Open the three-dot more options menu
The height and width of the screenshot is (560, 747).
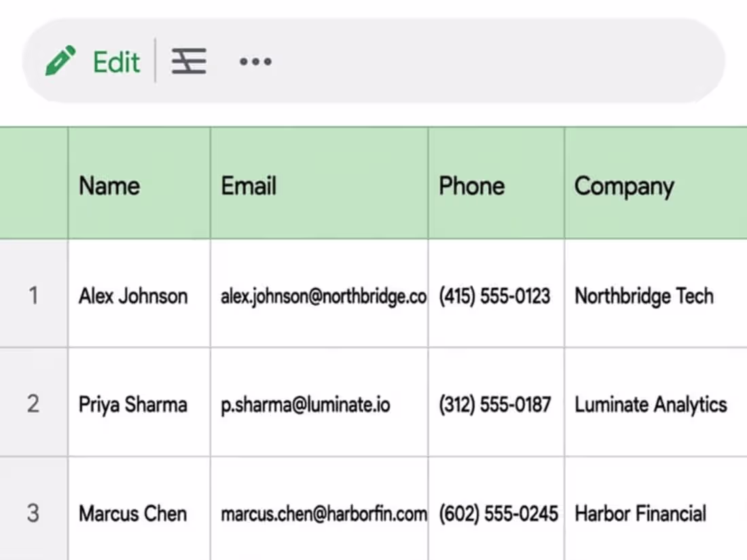click(256, 61)
